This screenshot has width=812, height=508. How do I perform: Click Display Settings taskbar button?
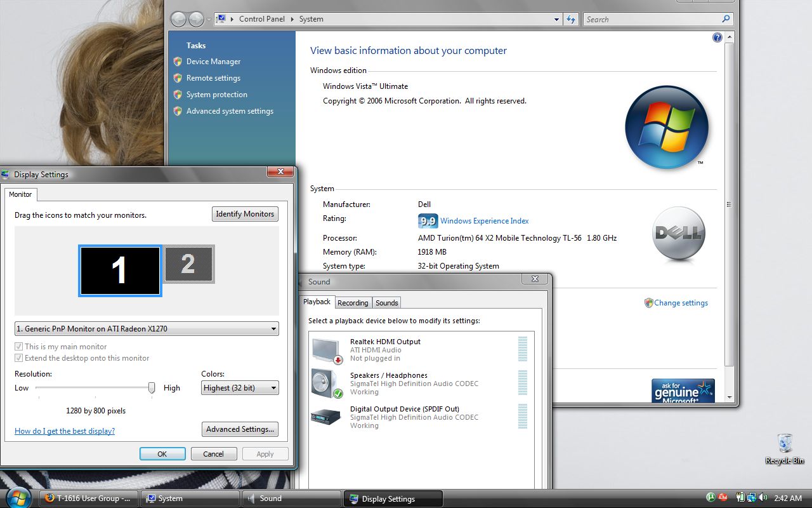point(393,498)
